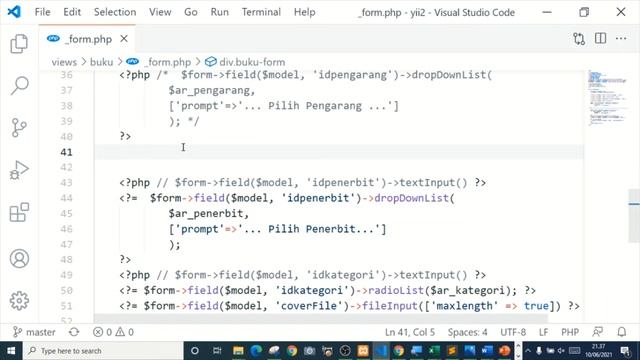The image size is (640, 360).
Task: Click the views breadcrumb segment
Action: tap(64, 62)
